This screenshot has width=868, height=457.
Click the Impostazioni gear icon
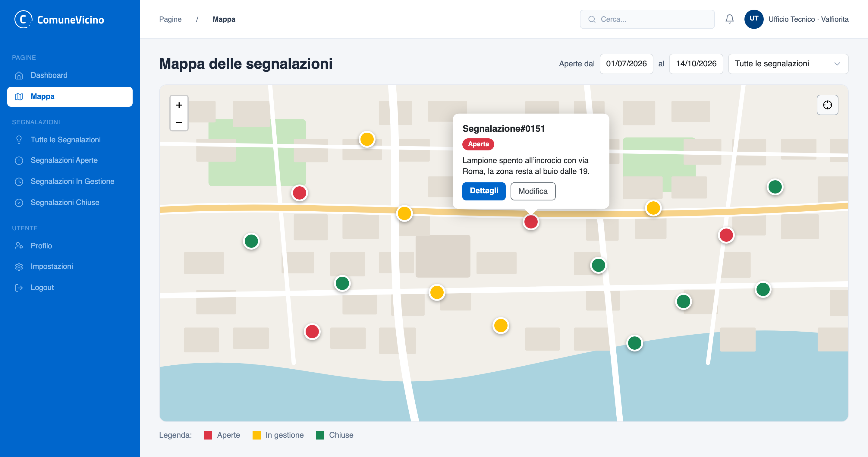(x=19, y=266)
